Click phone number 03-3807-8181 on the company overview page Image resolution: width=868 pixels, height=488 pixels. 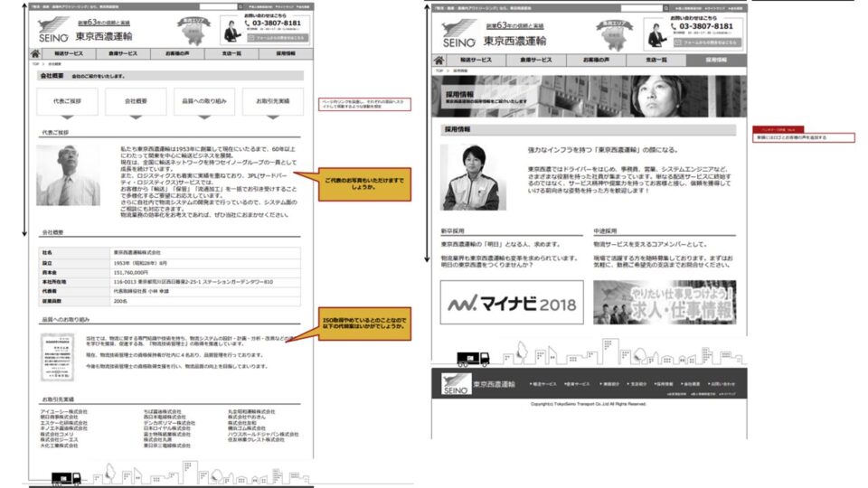coord(277,23)
